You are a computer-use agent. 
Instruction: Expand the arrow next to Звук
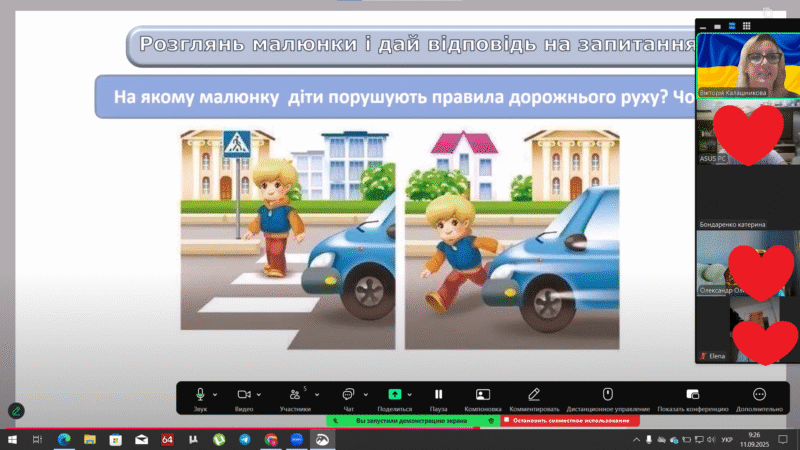216,395
